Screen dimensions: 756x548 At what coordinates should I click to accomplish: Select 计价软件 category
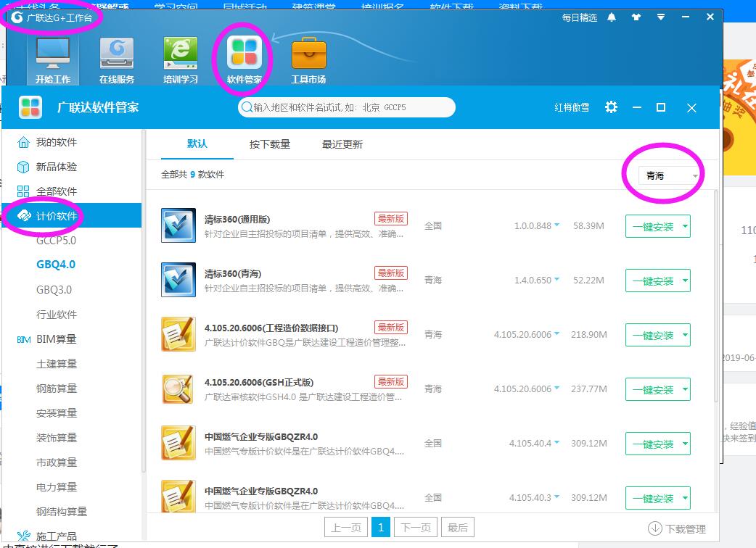[71, 216]
